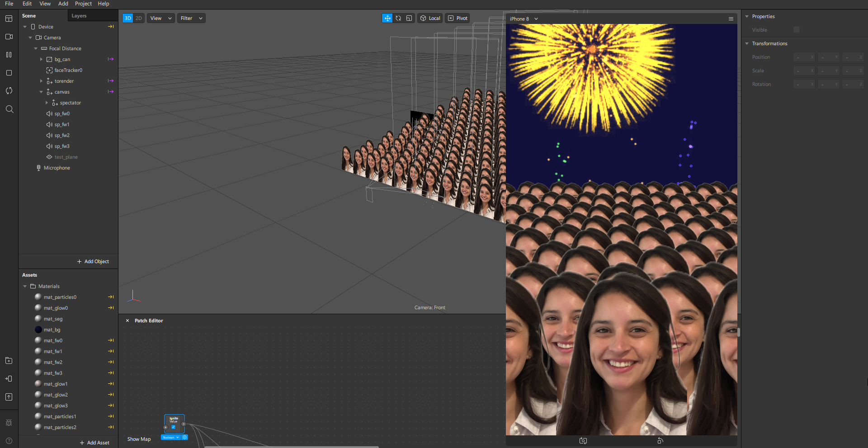Toggle the Ignite Value boolean checkbox
The height and width of the screenshot is (448, 868).
(x=173, y=427)
